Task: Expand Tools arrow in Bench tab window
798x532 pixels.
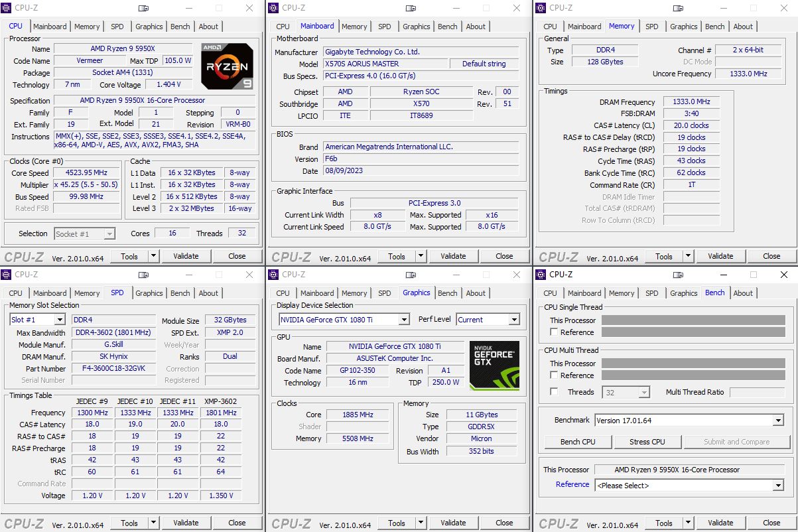Action: [x=688, y=523]
